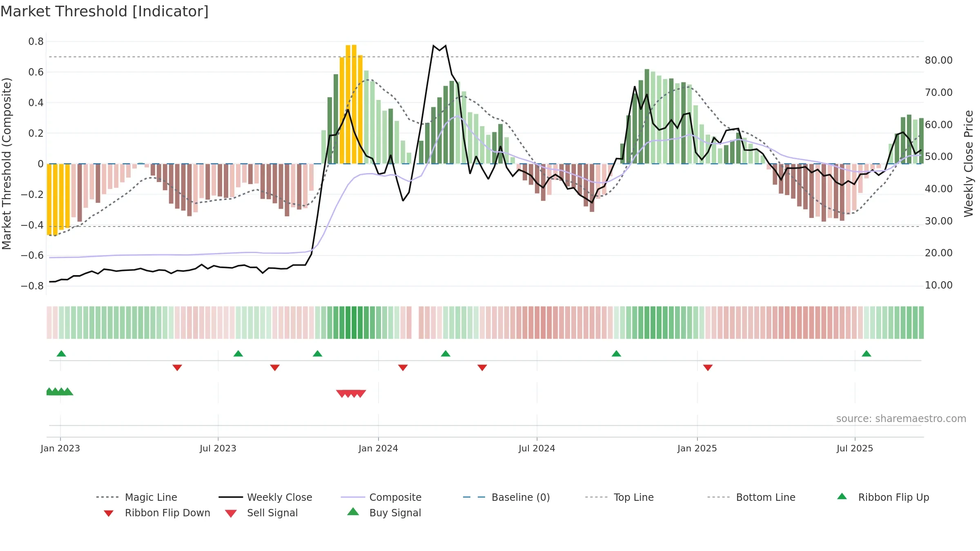Click the 80.00 price axis tick
Image resolution: width=980 pixels, height=551 pixels.
tap(939, 60)
